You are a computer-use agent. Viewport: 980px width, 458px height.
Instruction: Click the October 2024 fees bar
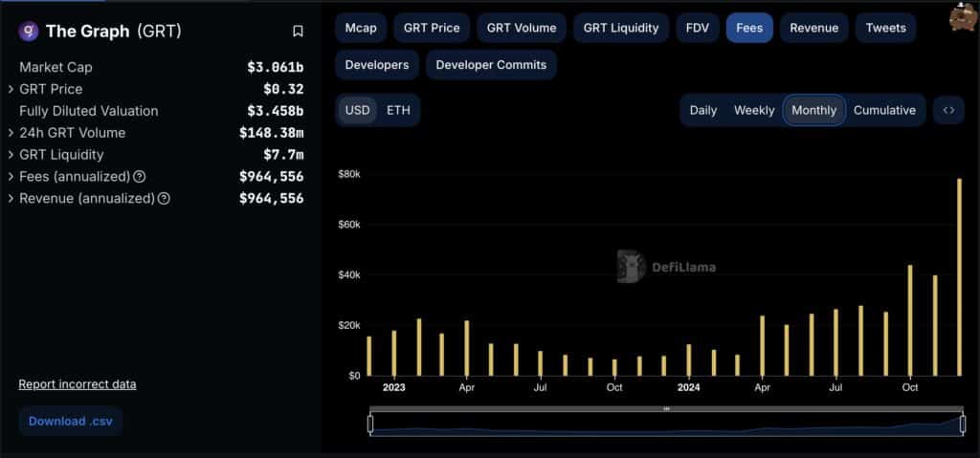910,320
